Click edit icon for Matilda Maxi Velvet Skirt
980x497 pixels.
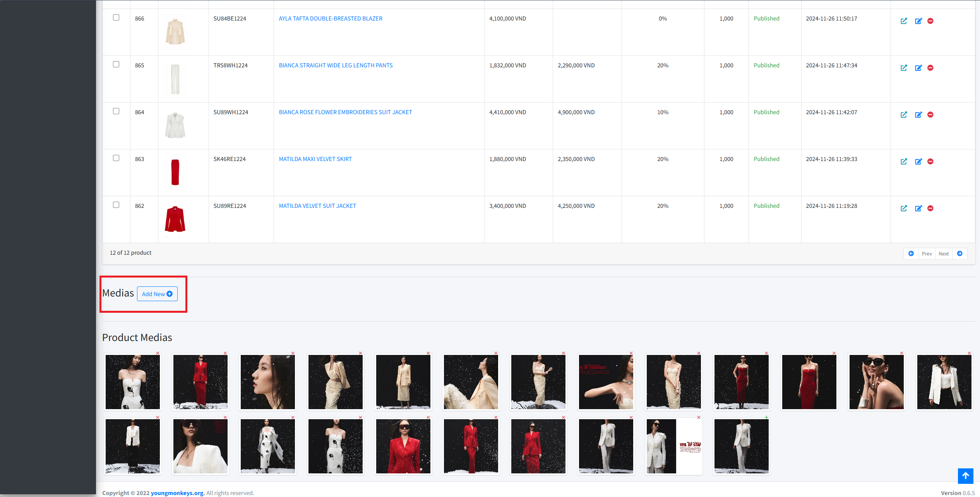pos(918,161)
